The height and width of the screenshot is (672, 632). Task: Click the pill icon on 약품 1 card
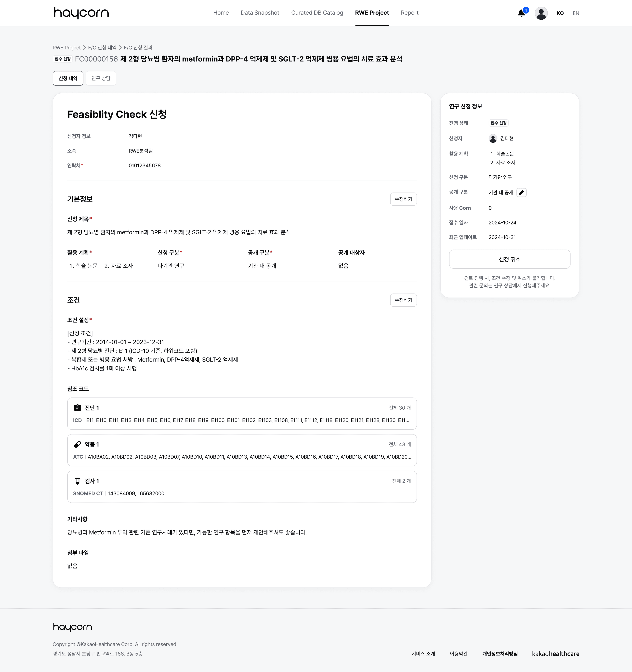tap(78, 444)
